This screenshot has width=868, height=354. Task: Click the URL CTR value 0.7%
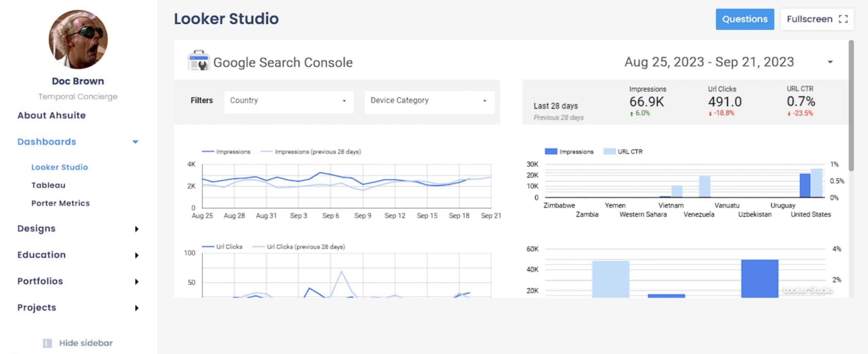801,101
